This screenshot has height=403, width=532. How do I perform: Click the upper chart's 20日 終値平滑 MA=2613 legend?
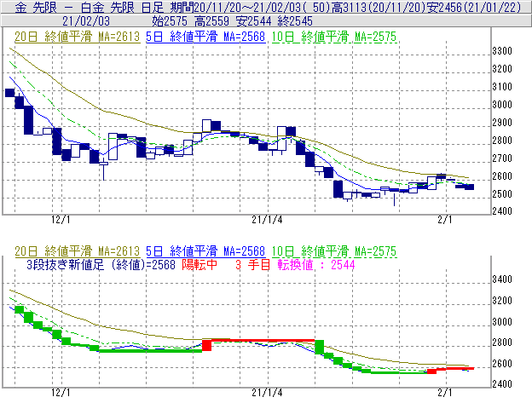[78, 37]
